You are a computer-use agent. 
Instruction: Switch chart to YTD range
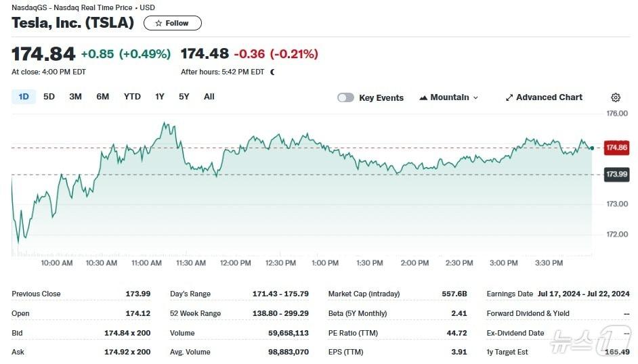tap(132, 97)
